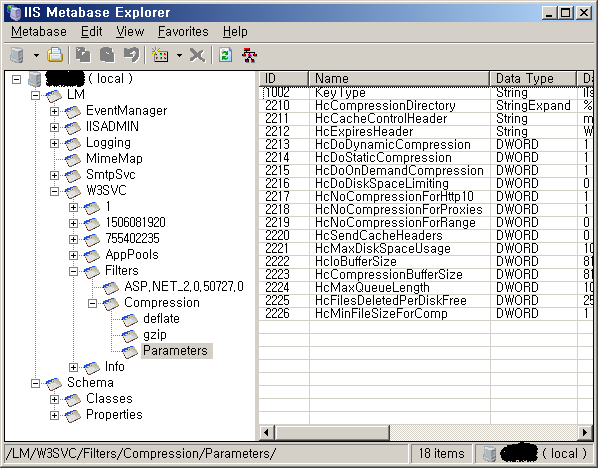Click the Connect to computer toolbar icon
Screen dimensions: 598x468
pos(17,55)
